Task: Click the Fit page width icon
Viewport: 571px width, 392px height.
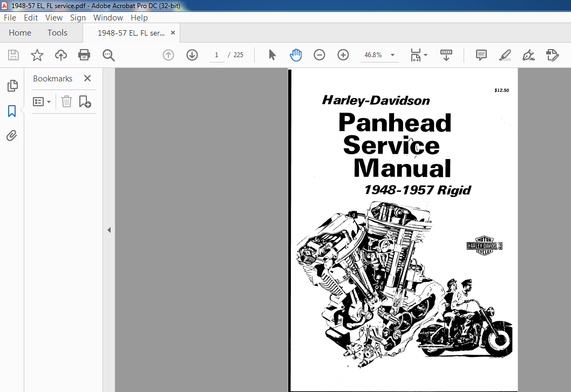Action: tap(416, 55)
